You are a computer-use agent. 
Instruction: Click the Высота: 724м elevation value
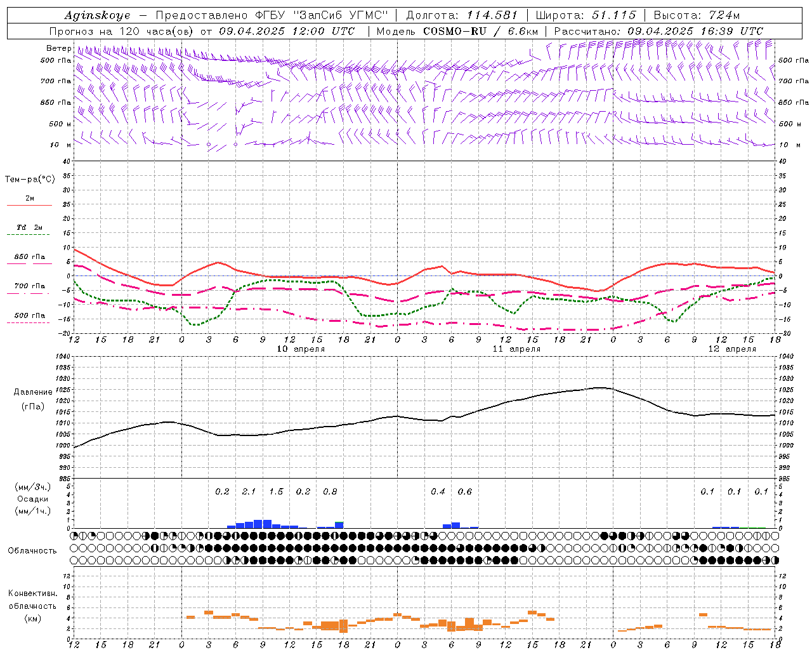[697, 15]
